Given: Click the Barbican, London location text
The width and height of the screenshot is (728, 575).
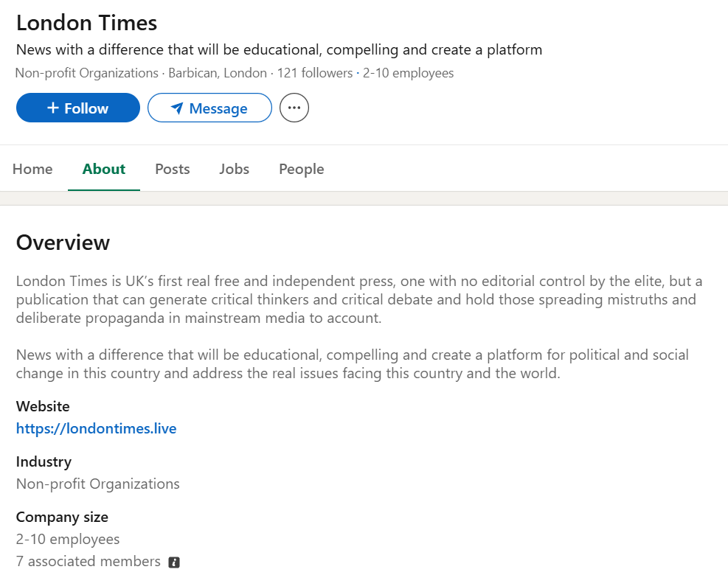Looking at the screenshot, I should (x=218, y=73).
